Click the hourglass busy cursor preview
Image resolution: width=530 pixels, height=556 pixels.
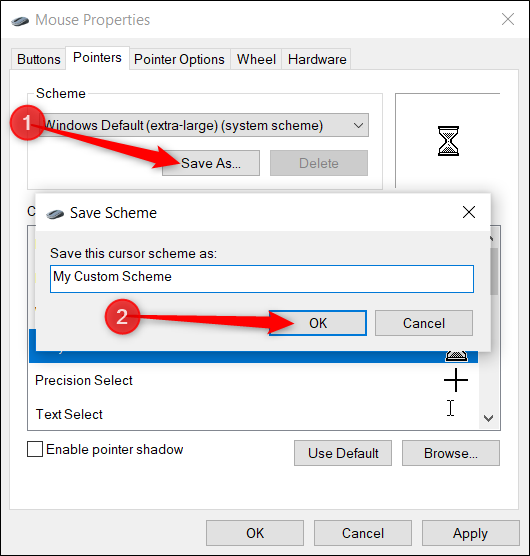(x=448, y=141)
